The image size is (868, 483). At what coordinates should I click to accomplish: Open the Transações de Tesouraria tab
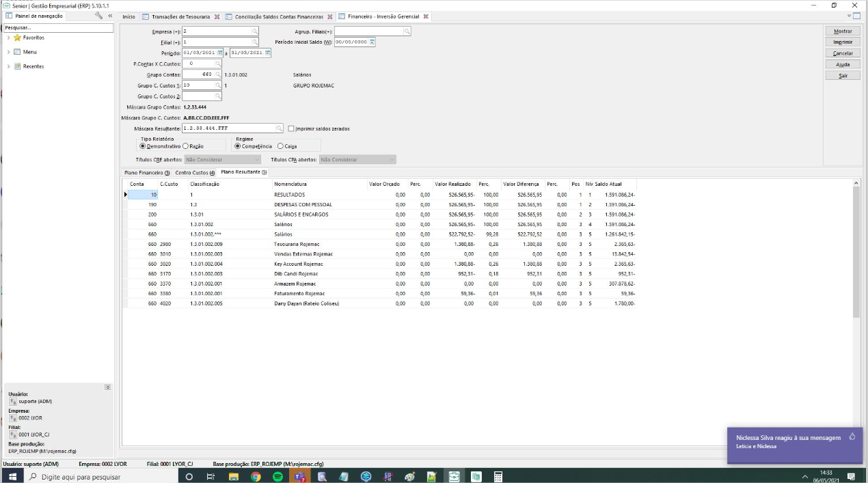pyautogui.click(x=180, y=16)
